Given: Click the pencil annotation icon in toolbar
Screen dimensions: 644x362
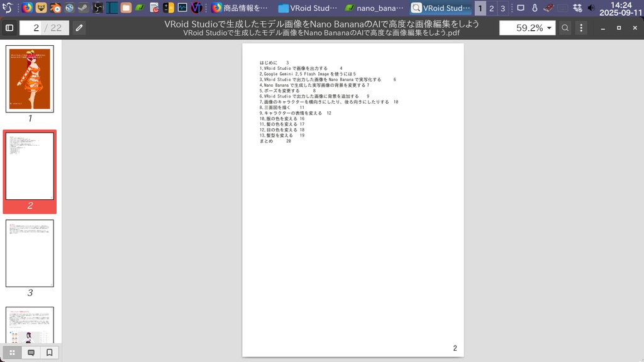Looking at the screenshot, I should tap(79, 28).
